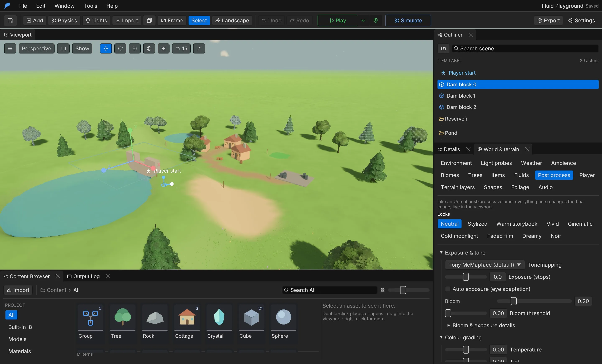The width and height of the screenshot is (602, 364).
Task: Enable Auto exposure (eye adaptation) checkbox
Action: click(448, 289)
